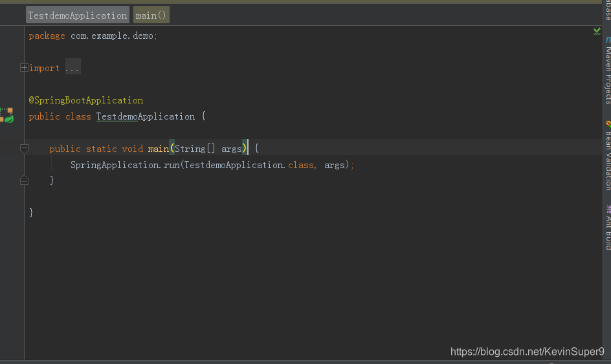Open the Maven Projects tool window
The image size is (611, 364).
tap(608, 71)
